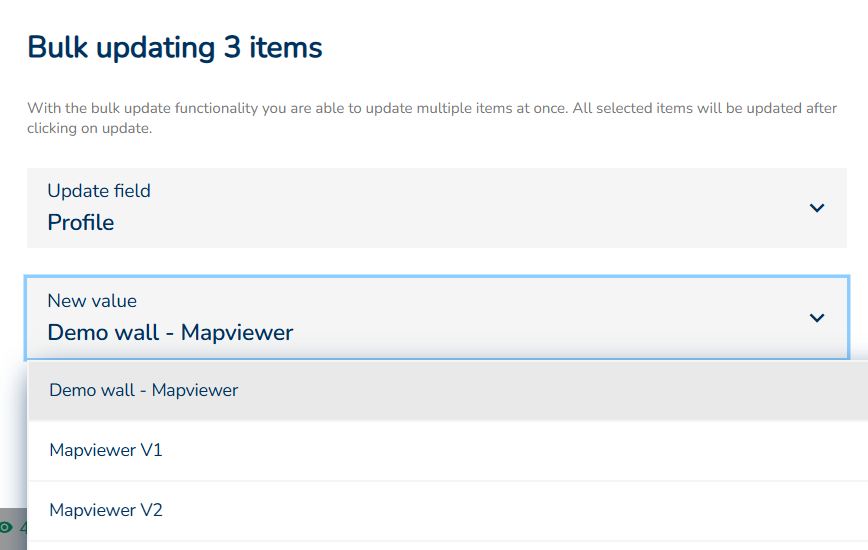Click the Profile value text
The image size is (868, 550).
pos(81,223)
